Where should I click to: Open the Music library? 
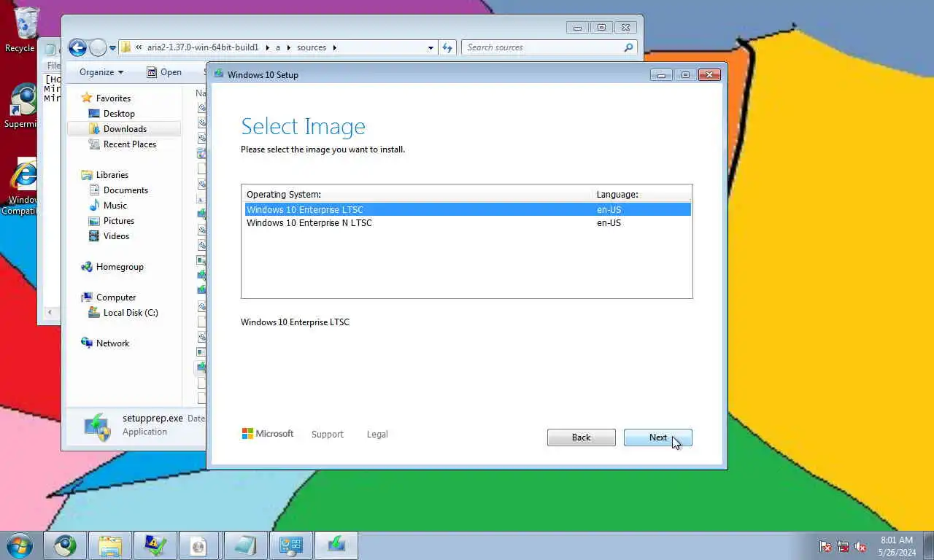(x=115, y=206)
